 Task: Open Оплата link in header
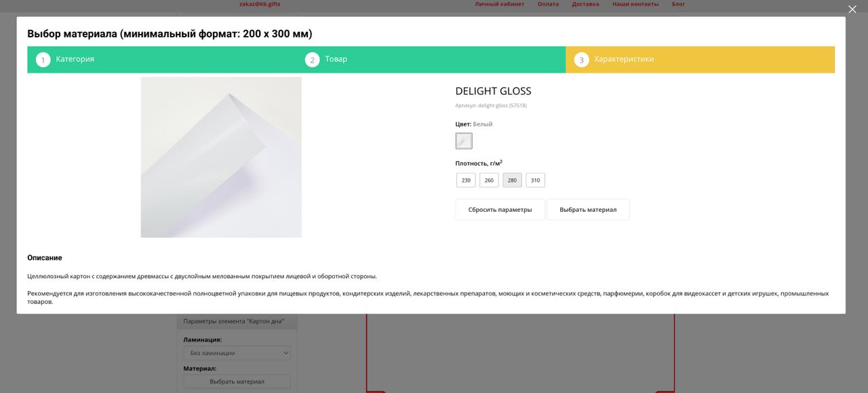click(x=548, y=4)
